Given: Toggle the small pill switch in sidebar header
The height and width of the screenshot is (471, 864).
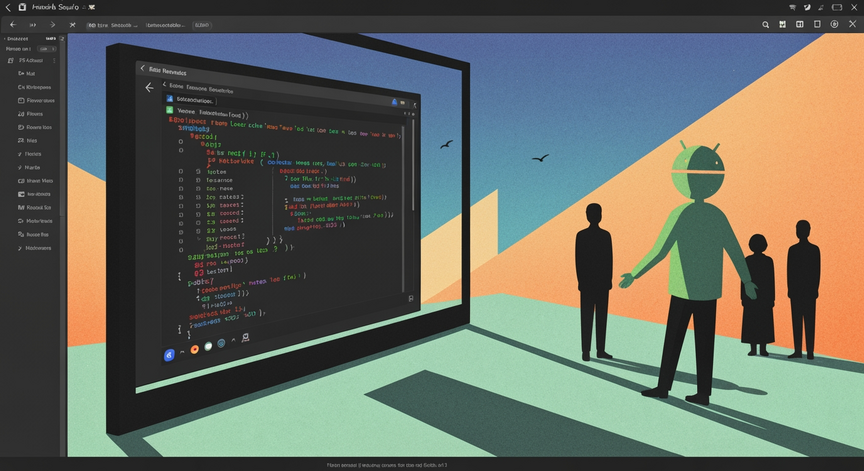Looking at the screenshot, I should coord(46,49).
